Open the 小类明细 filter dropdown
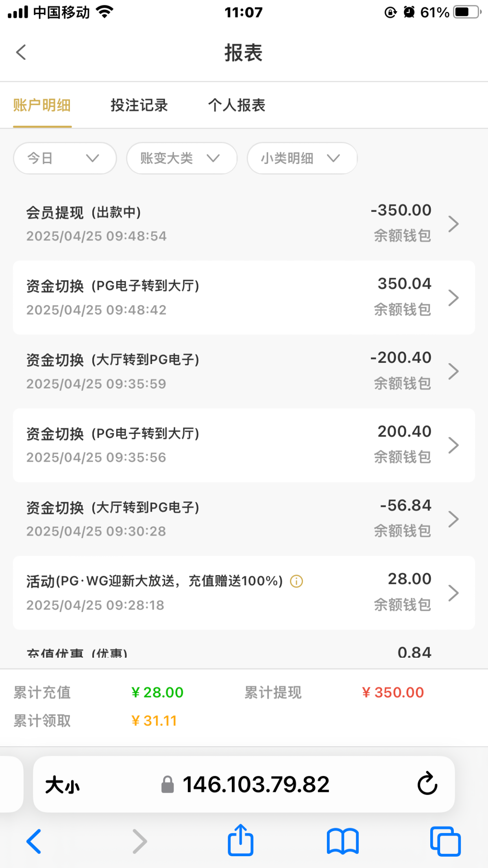Screen dimensions: 488x868 click(x=302, y=158)
